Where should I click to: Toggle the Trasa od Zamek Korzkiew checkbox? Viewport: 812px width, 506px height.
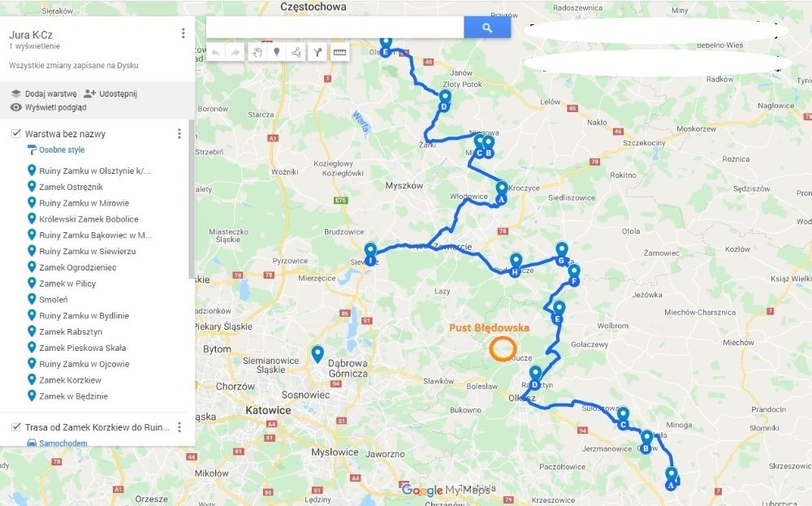tap(16, 426)
